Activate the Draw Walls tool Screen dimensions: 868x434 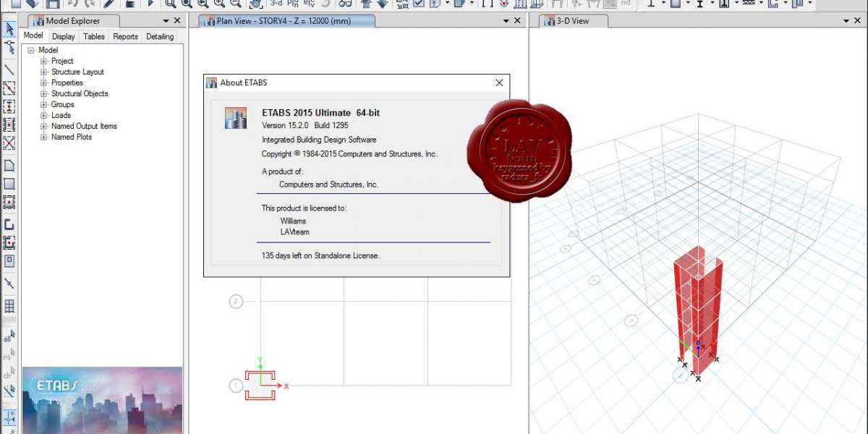[9, 224]
